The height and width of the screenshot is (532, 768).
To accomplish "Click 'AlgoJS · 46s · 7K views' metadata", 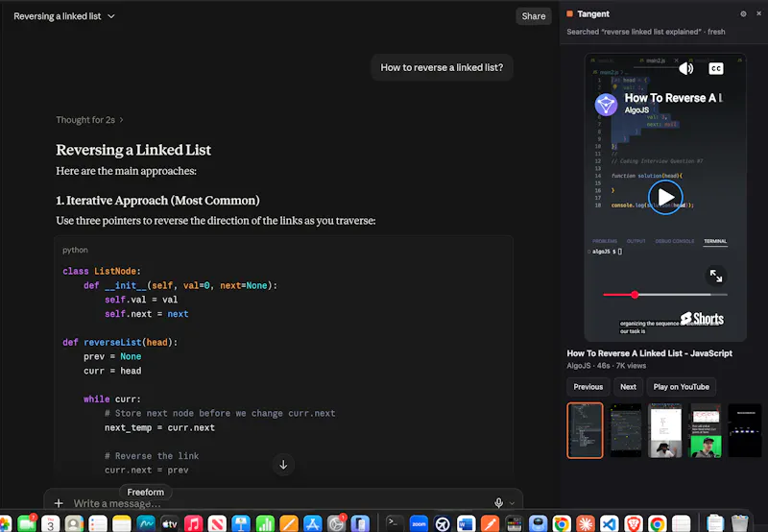I will click(607, 366).
